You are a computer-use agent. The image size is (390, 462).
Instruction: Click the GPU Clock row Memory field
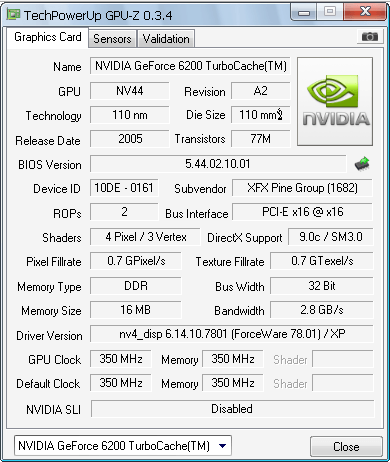pos(233,359)
